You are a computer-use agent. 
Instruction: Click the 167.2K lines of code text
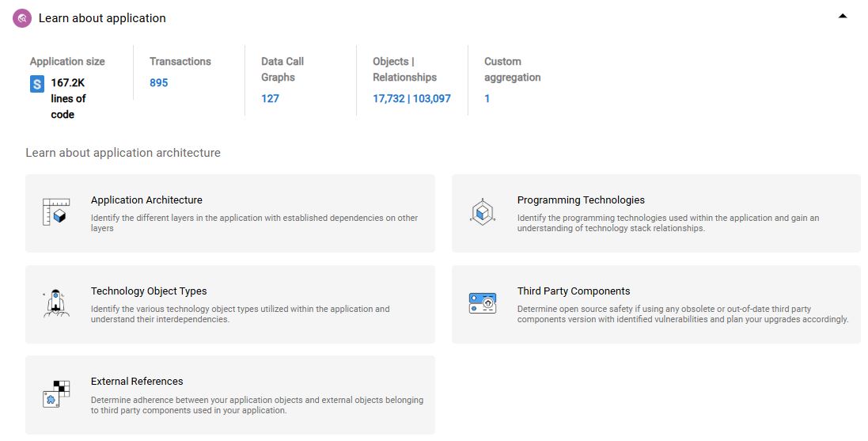pyautogui.click(x=68, y=98)
